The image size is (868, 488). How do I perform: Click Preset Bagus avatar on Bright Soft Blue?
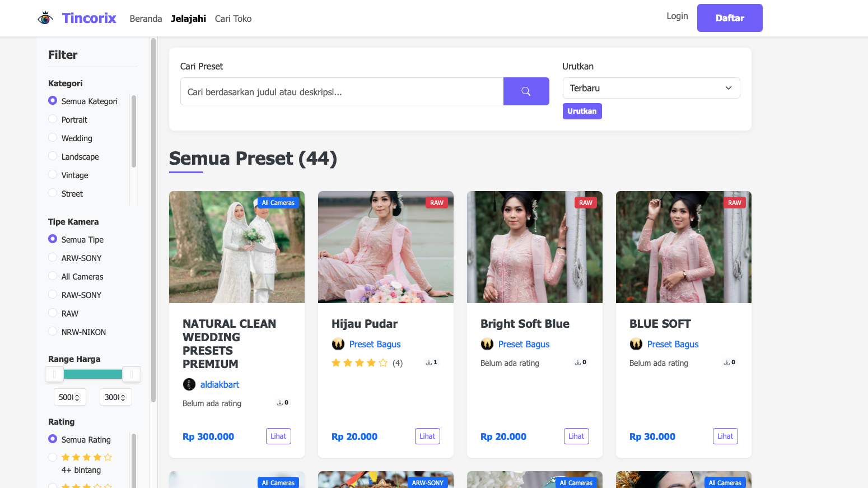(x=487, y=344)
